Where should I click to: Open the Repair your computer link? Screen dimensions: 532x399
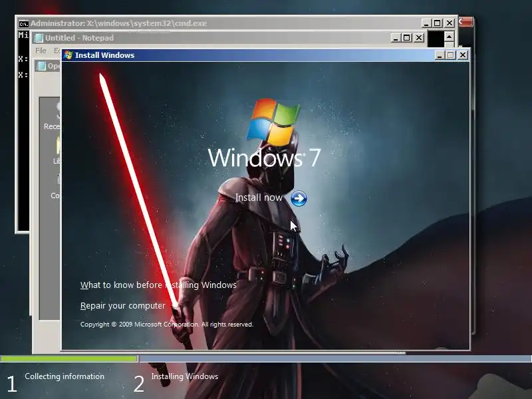123,306
